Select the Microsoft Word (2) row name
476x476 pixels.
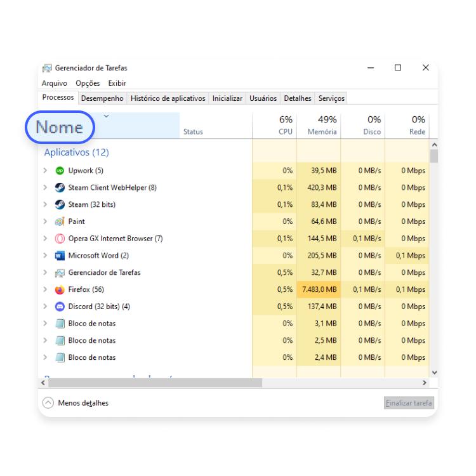click(x=98, y=256)
